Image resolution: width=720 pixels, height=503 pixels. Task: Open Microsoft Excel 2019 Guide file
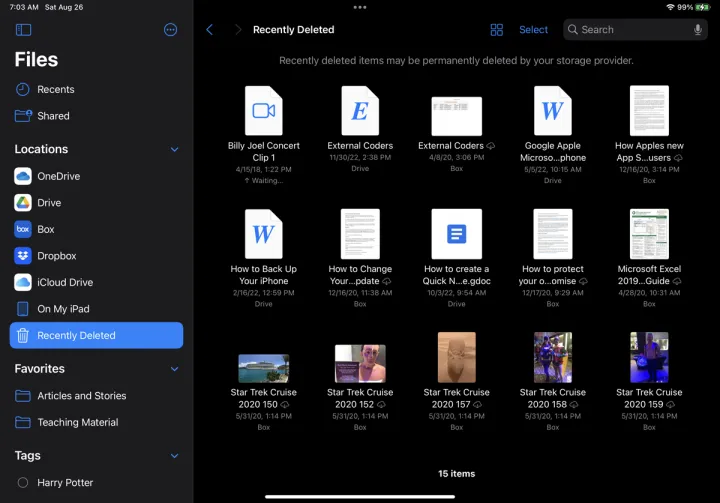pyautogui.click(x=649, y=234)
